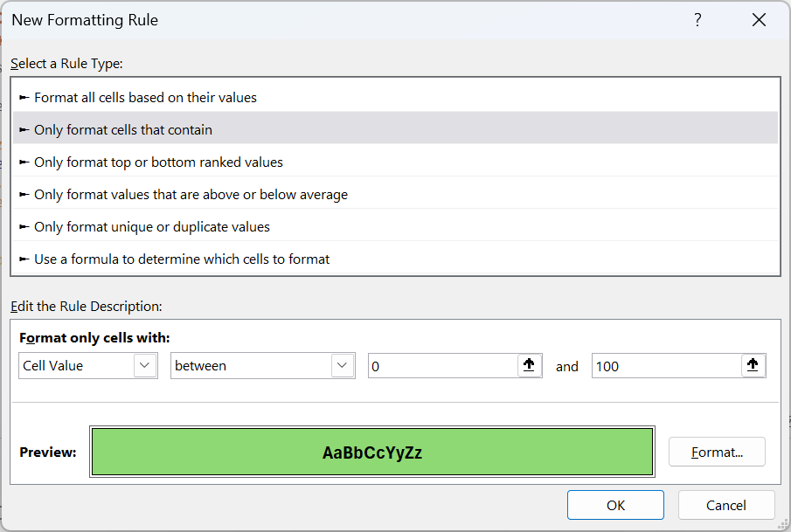The image size is (791, 532).
Task: Click the green AaBbCcYyZz preview box
Action: 372,452
